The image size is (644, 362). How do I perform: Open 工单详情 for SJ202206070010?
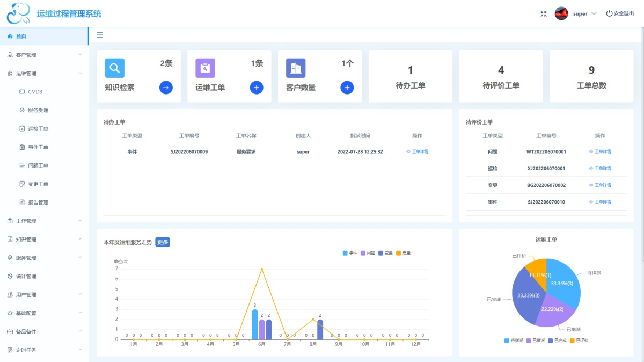[600, 202]
